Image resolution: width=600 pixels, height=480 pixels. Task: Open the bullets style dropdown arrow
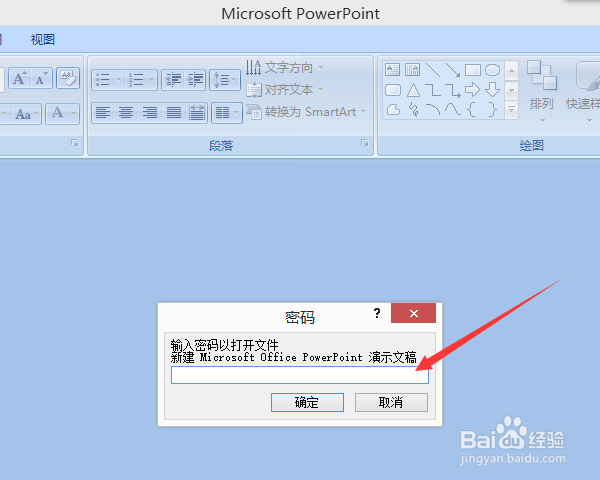coord(118,80)
